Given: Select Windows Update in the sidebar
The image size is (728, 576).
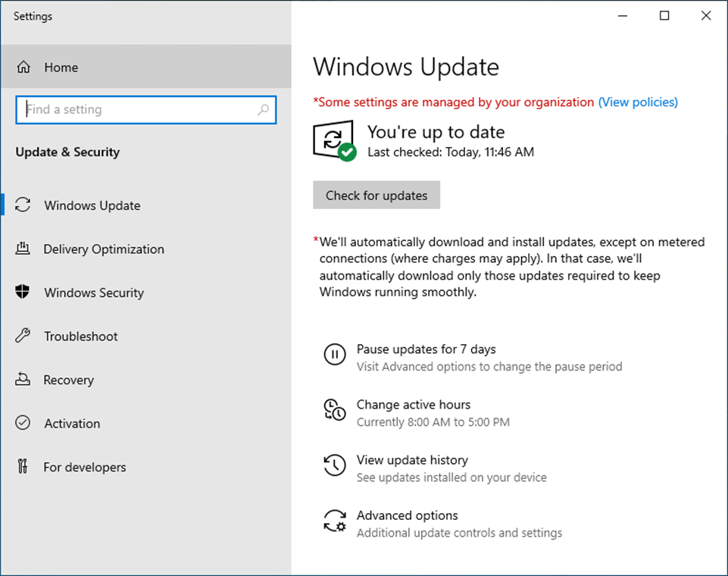Looking at the screenshot, I should coord(145,205).
